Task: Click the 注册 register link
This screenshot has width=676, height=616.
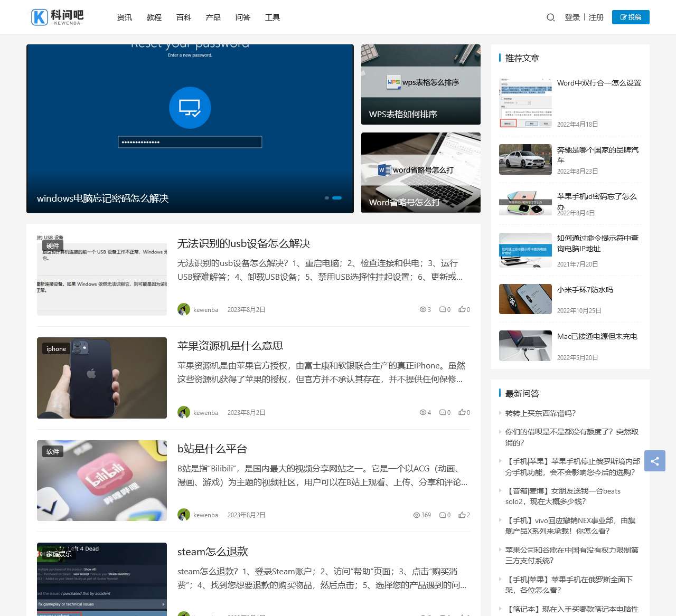Action: tap(596, 17)
